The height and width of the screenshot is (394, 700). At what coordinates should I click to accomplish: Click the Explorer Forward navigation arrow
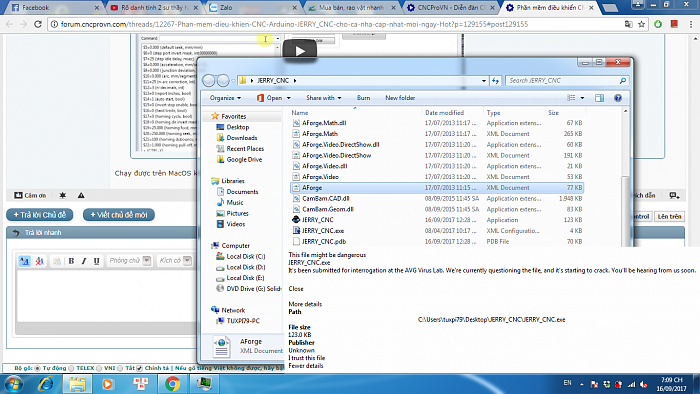(223, 80)
